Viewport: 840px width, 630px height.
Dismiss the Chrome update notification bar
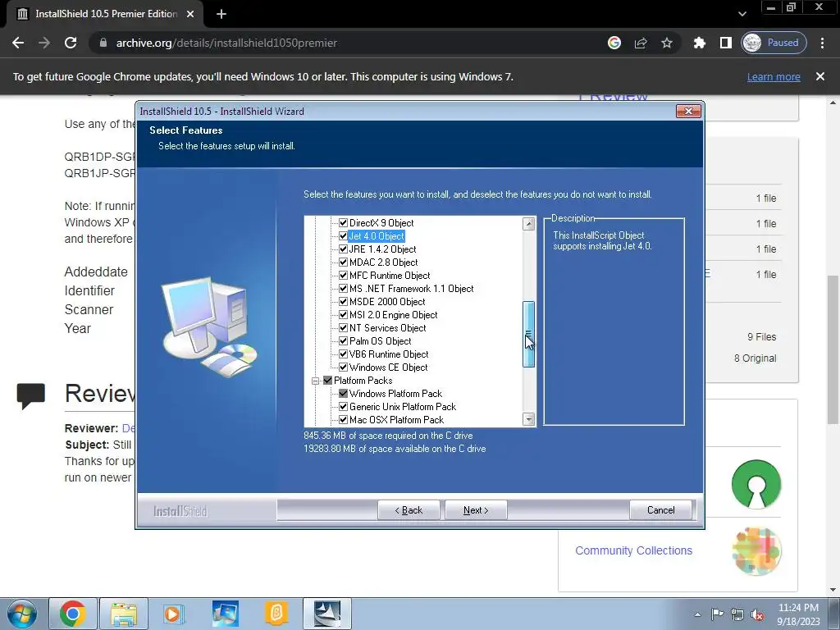[x=820, y=76]
